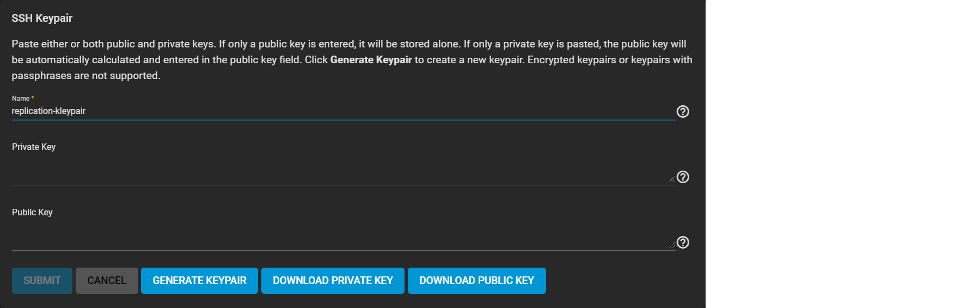This screenshot has width=980, height=308.
Task: Download the private key
Action: pyautogui.click(x=333, y=281)
